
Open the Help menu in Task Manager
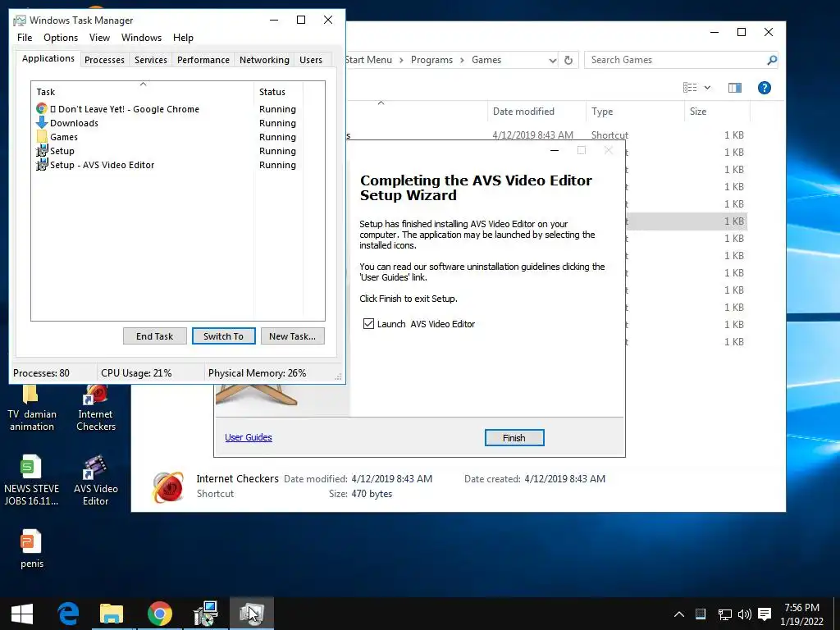(183, 38)
